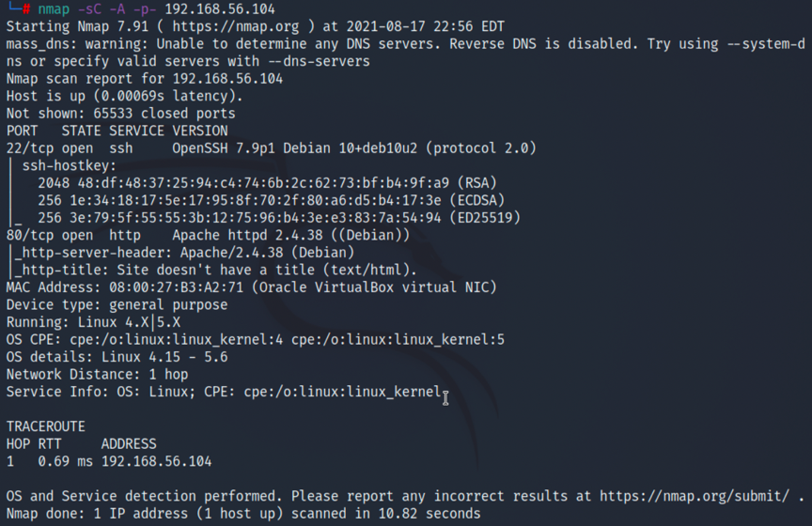Viewport: 812px width, 526px height.
Task: Click the http-title line text
Action: click(x=216, y=271)
